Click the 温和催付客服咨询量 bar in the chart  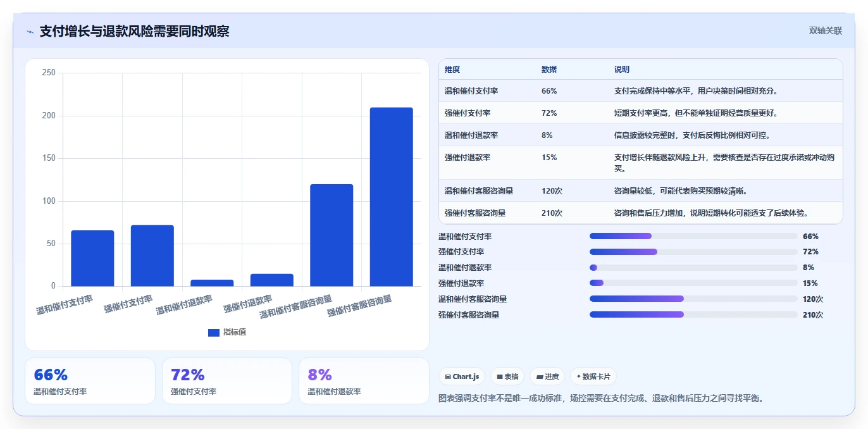[x=332, y=235]
